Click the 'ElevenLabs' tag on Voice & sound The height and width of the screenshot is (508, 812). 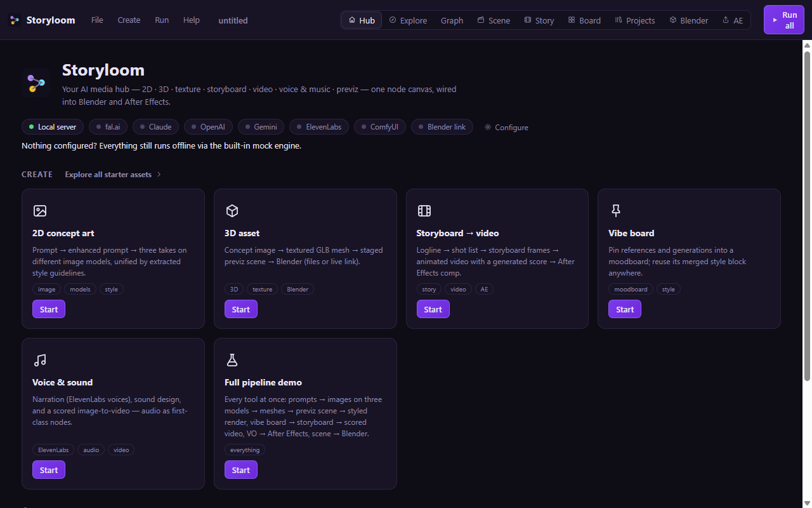53,450
